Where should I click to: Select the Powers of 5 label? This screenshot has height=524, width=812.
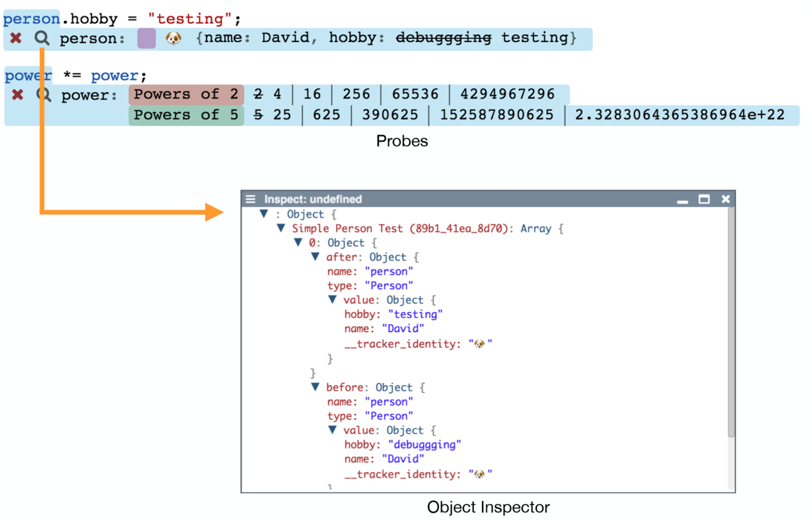(186, 115)
